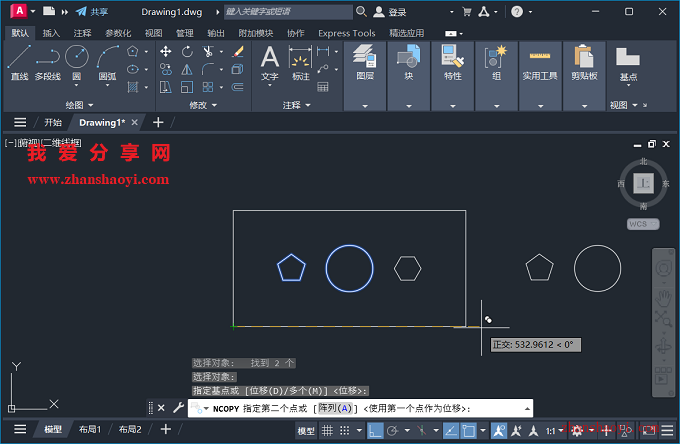
Task: Open the Insert (插入) ribbon tab
Action: tap(51, 33)
